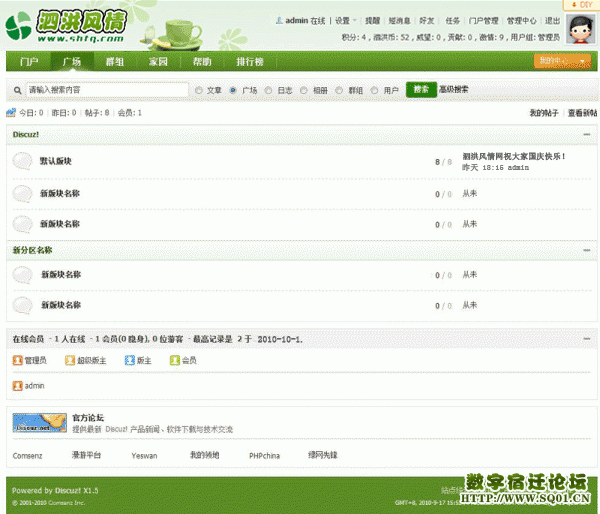Click the 管理员 legend icon
Screen dimensions: 600x514
point(18,360)
